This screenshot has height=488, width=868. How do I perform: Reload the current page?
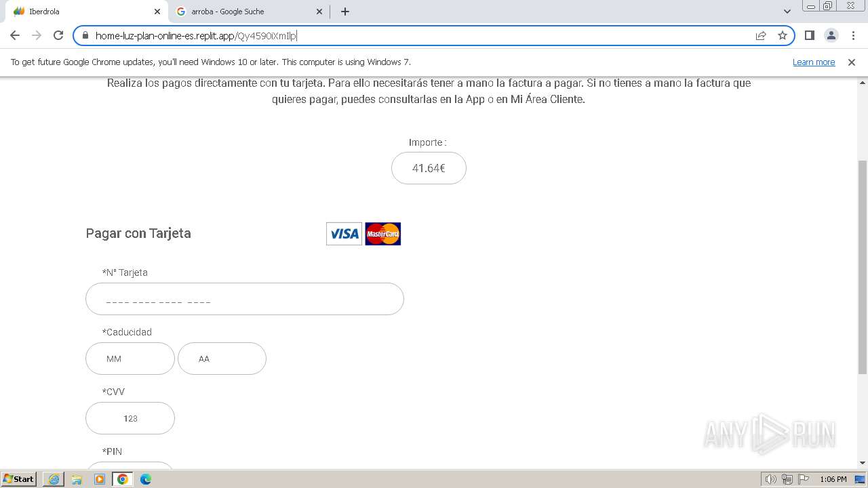(x=58, y=35)
